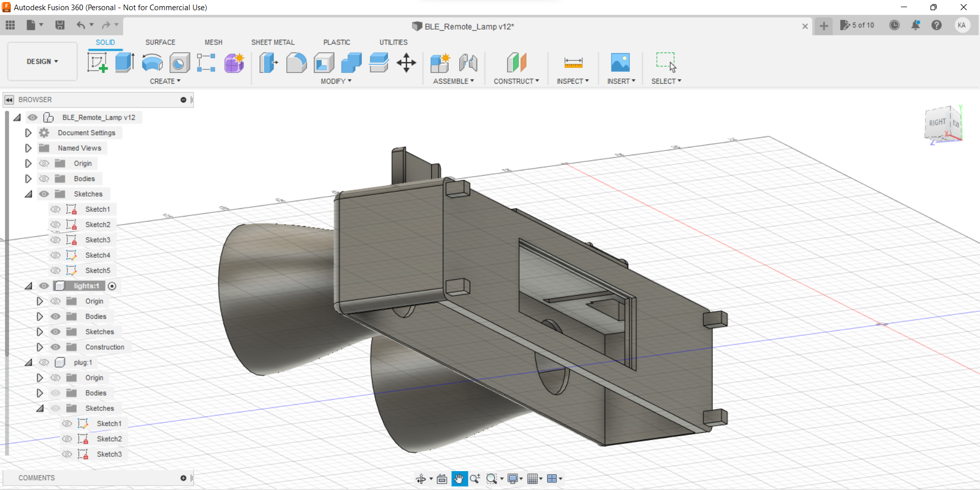Select the Create Sketch tool
This screenshot has width=980, height=490.
97,62
